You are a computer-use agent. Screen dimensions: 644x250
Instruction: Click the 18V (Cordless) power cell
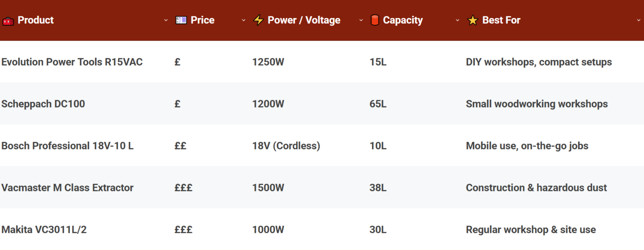click(286, 146)
